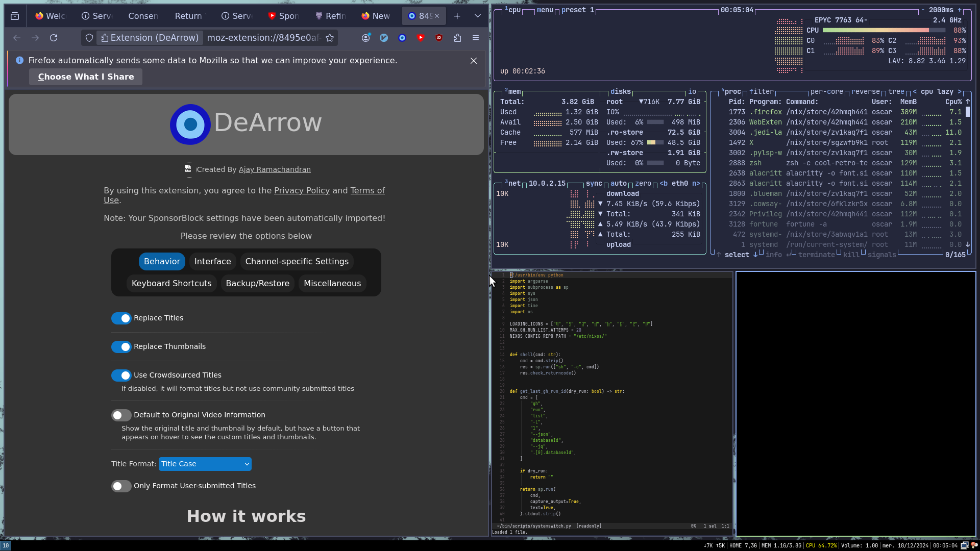
Task: Toggle per-core option in btop proc
Action: pyautogui.click(x=827, y=92)
